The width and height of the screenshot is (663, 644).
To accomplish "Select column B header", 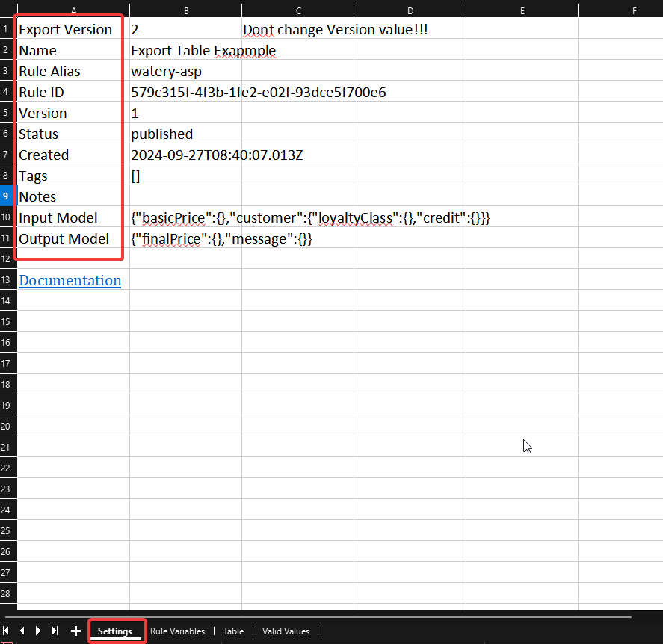I will pos(185,10).
